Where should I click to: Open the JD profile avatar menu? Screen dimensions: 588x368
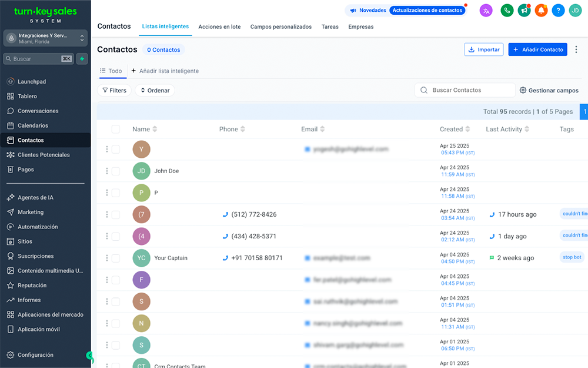[x=575, y=11]
